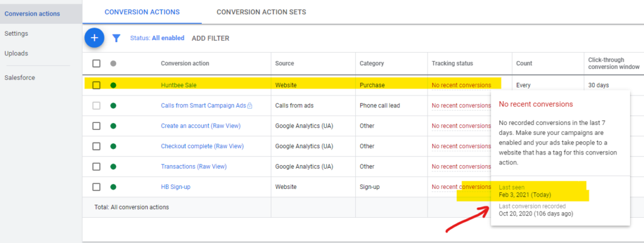Click green status dot for Huntbee Sale
Viewport: 644px width, 243px height.
pyautogui.click(x=113, y=85)
